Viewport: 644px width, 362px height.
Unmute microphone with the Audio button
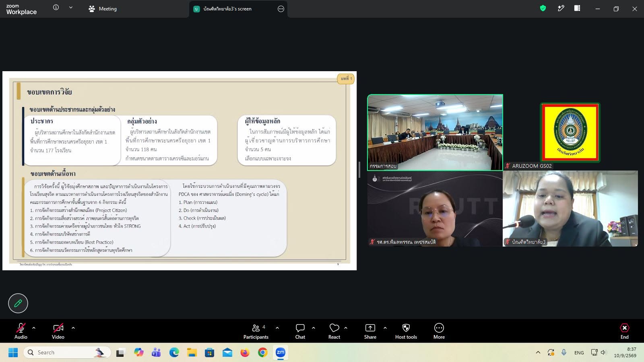tap(21, 331)
